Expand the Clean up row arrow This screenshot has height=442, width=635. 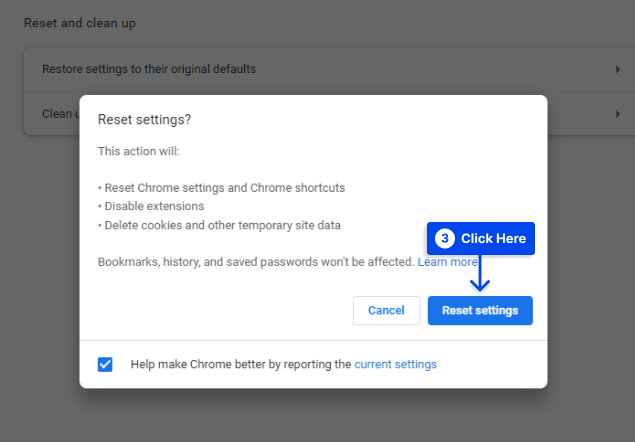tap(618, 114)
